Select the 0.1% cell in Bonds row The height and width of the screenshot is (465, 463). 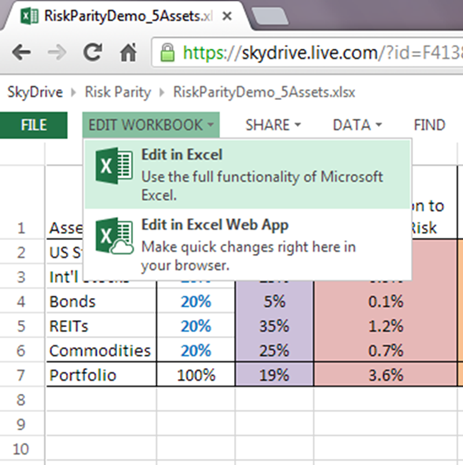386,302
